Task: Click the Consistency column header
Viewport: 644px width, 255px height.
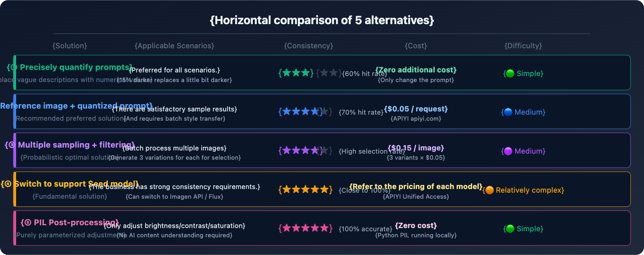Action: [309, 46]
